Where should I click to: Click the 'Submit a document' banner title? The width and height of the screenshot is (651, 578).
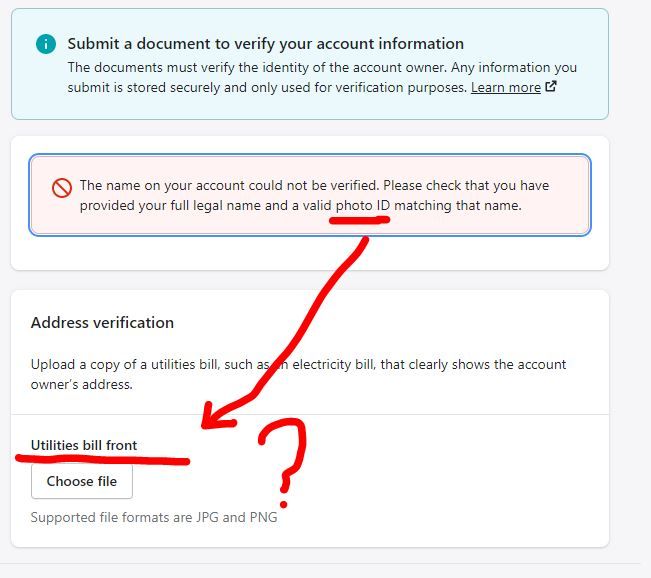pyautogui.click(x=265, y=44)
